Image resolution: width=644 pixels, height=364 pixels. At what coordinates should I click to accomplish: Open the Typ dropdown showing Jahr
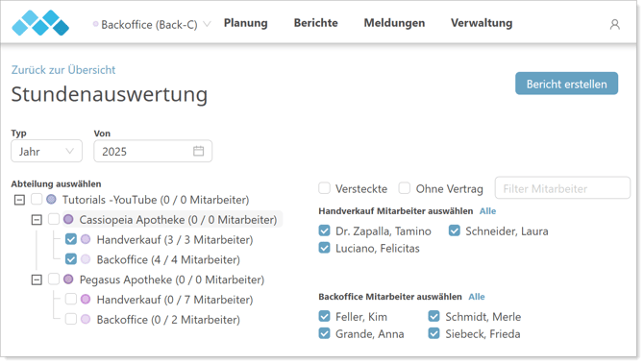click(x=46, y=151)
